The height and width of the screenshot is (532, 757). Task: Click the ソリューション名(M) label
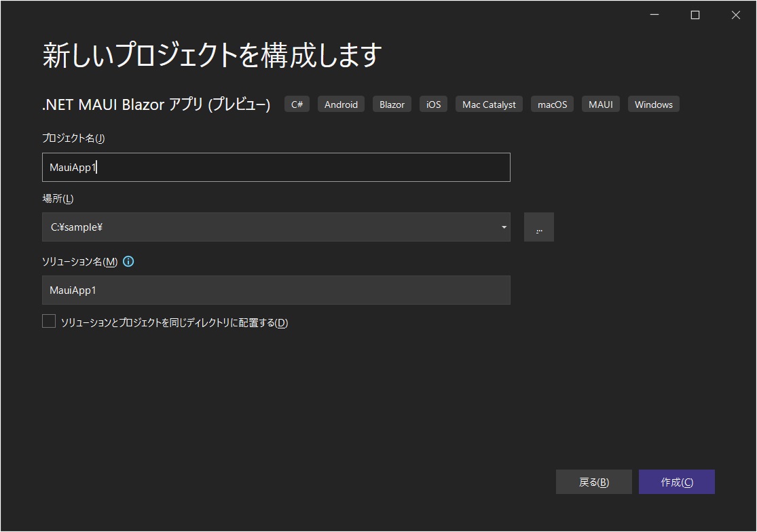pyautogui.click(x=79, y=261)
